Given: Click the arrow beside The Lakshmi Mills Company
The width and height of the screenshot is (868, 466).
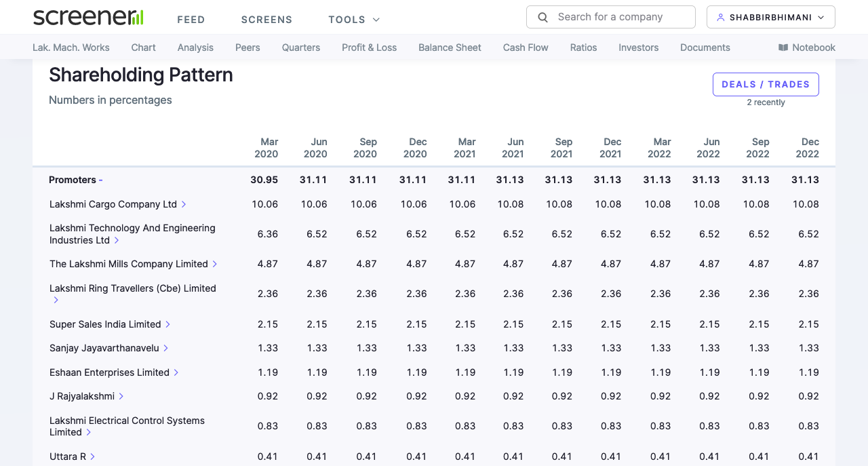Looking at the screenshot, I should click(215, 264).
